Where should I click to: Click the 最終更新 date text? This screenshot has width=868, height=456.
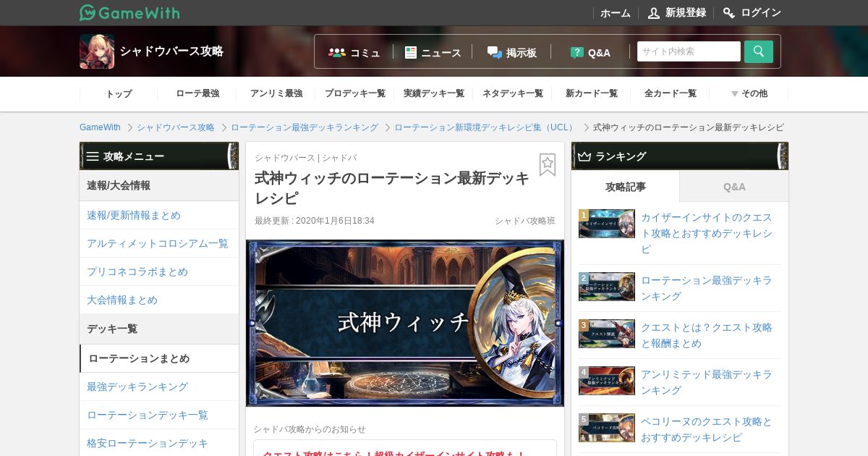pos(315,221)
